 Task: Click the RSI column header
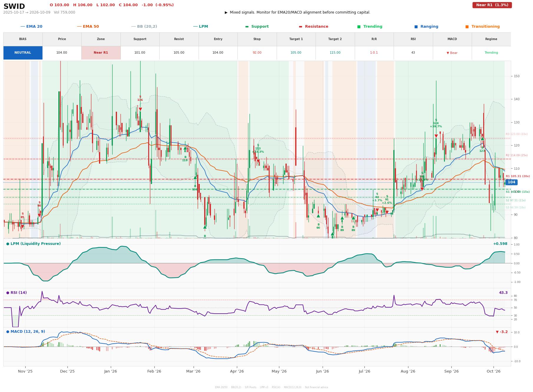413,39
